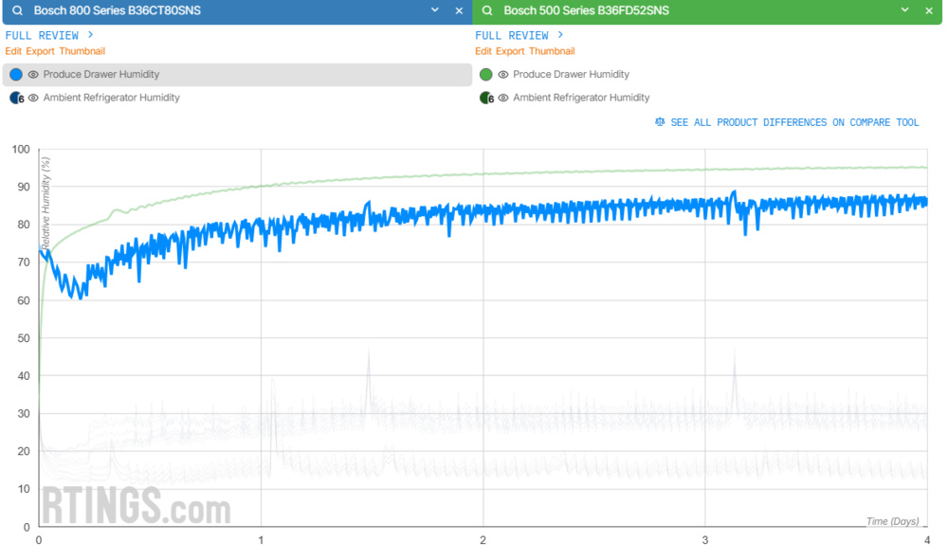Hide Produce Drawer Humidity on Bosch 800 Series

click(34, 74)
